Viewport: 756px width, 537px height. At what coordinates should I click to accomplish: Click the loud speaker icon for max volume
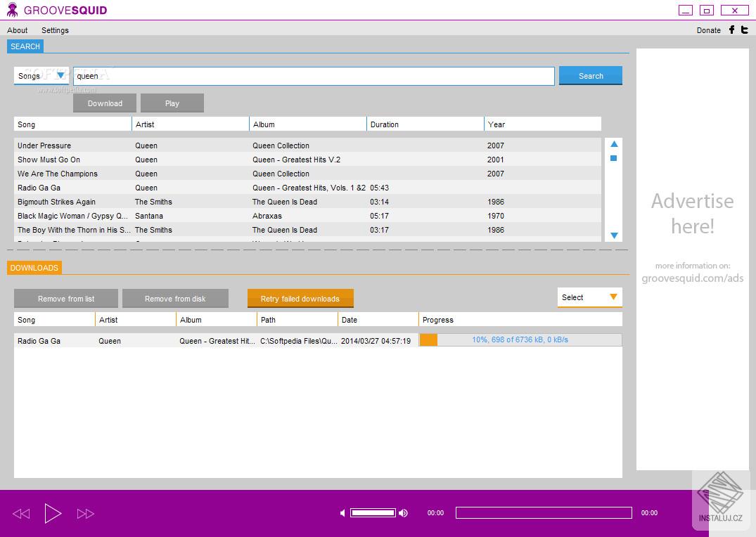click(403, 513)
